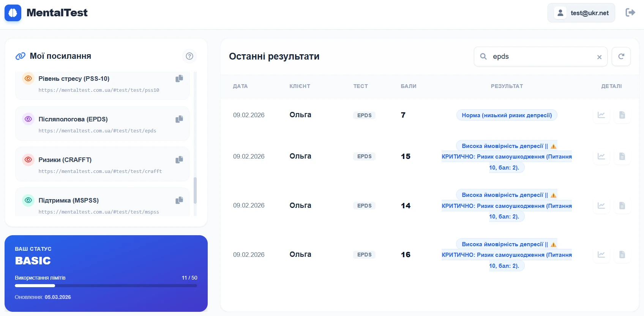Click the КЛІЄНТ column header

[x=300, y=86]
